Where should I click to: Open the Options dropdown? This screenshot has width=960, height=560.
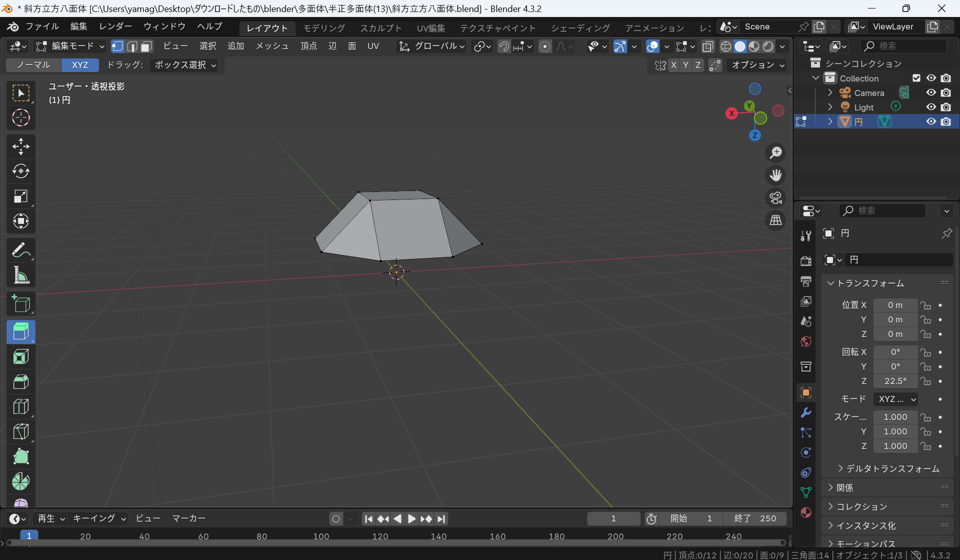click(x=757, y=65)
